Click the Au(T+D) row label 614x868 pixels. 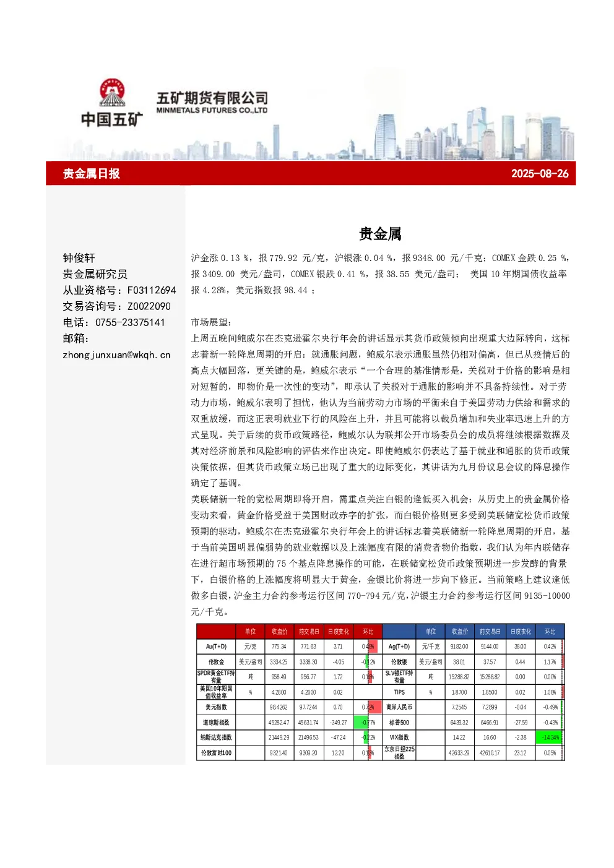point(216,647)
